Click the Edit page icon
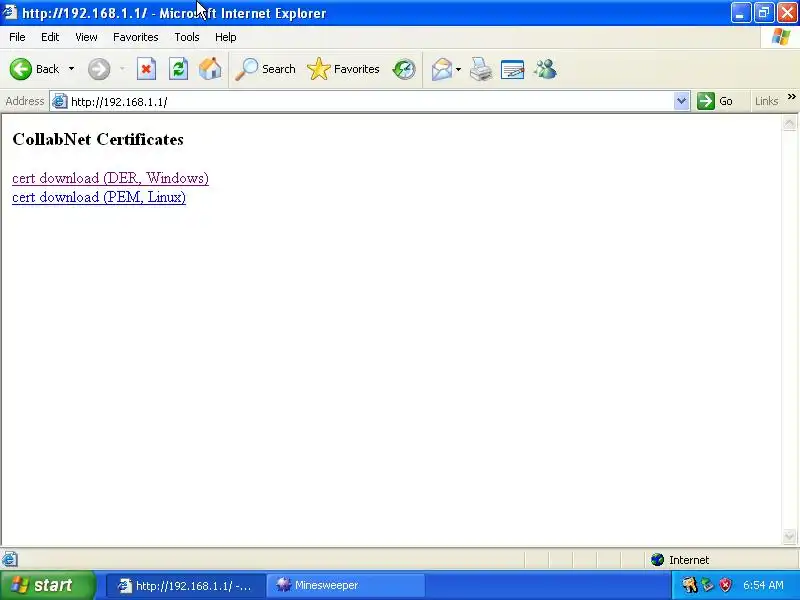 point(512,69)
